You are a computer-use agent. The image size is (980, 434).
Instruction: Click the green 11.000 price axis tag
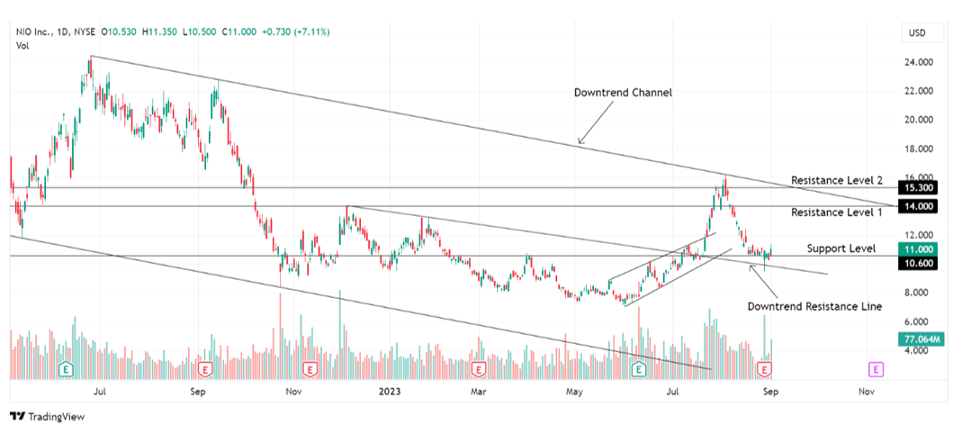[920, 249]
